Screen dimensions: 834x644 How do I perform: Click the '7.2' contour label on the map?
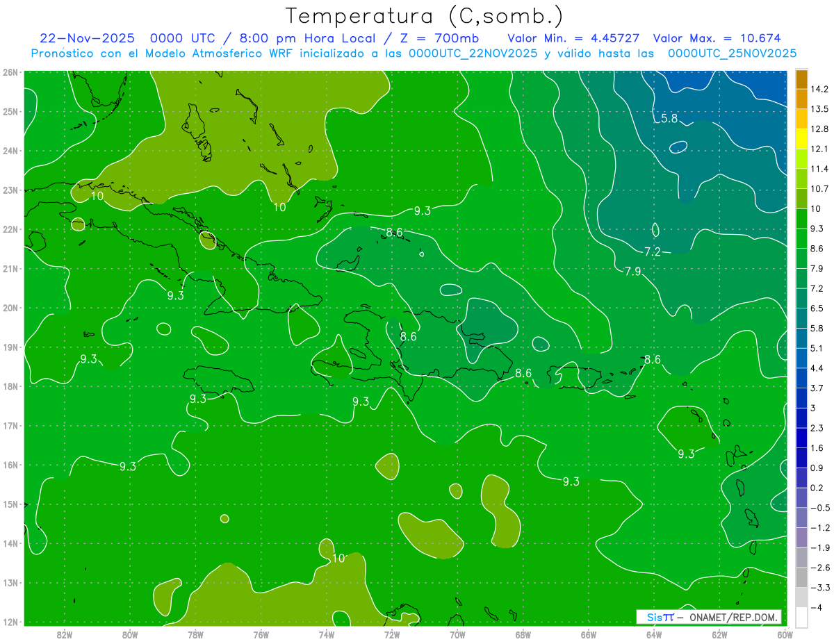(653, 251)
